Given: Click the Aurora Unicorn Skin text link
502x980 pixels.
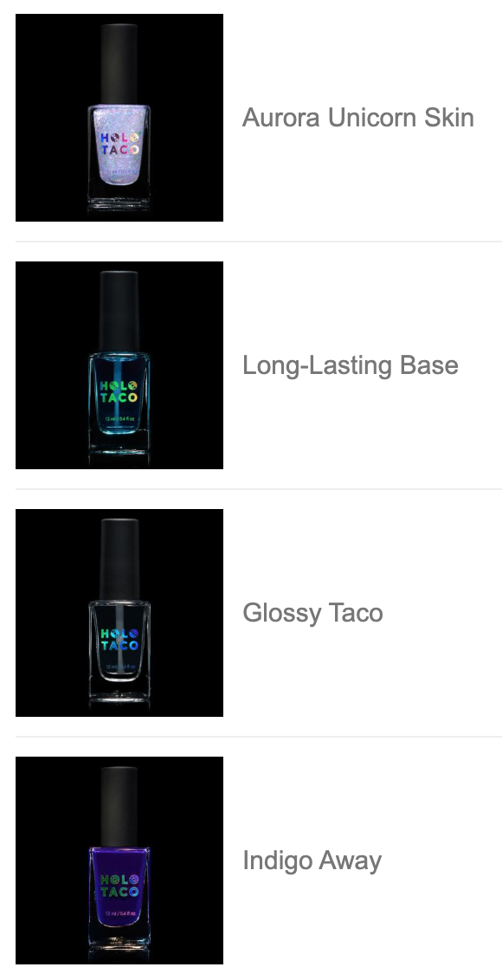Looking at the screenshot, I should click(x=358, y=118).
